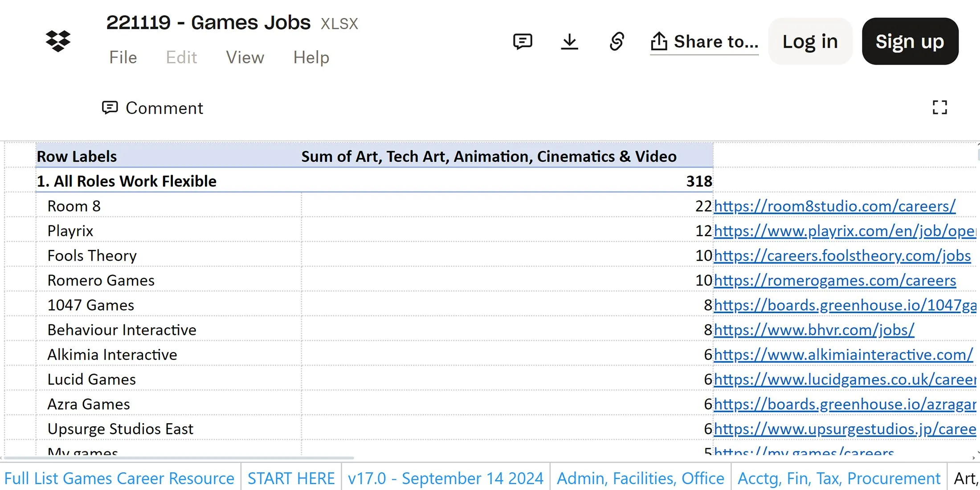The width and height of the screenshot is (980, 490).
Task: Open the room8studio.com careers link
Action: coord(835,206)
